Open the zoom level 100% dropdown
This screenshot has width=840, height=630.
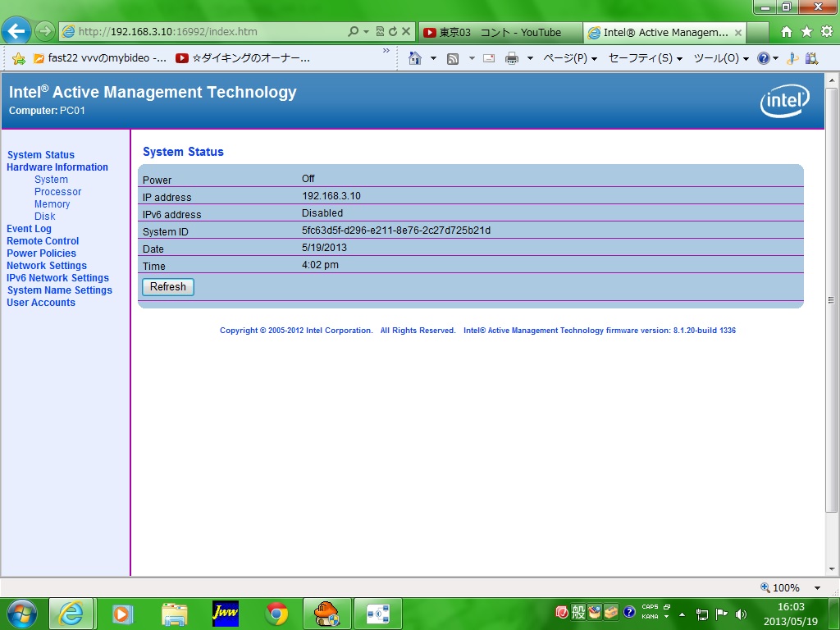click(818, 587)
